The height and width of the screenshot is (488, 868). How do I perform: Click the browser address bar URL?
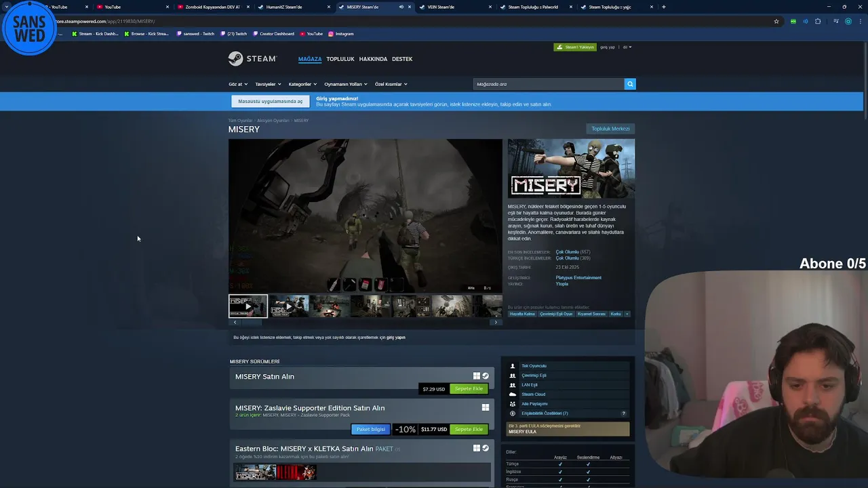106,21
